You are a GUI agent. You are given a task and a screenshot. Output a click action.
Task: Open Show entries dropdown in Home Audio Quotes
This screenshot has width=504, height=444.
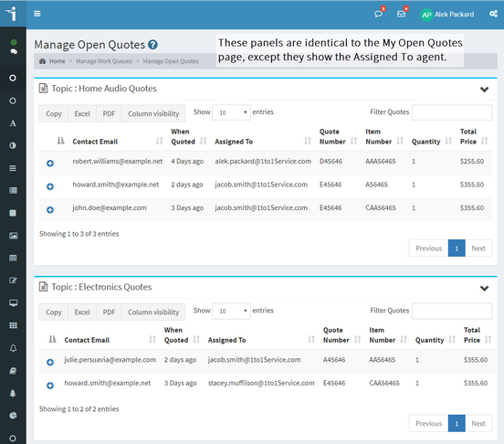[231, 112]
